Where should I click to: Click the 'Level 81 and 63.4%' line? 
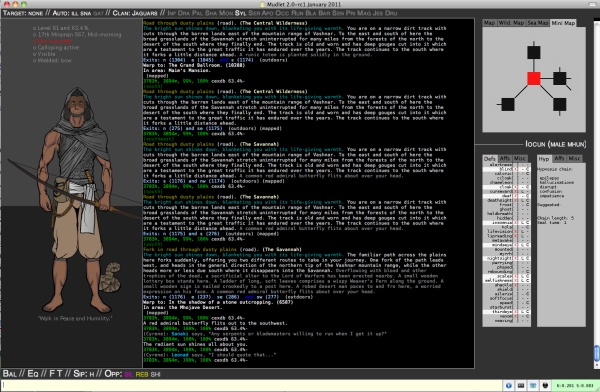(61, 28)
